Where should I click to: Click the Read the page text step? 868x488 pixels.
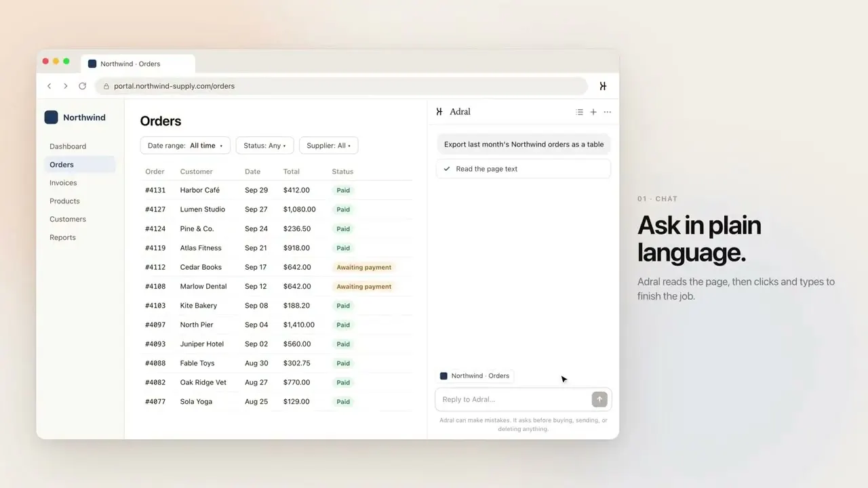[524, 169]
